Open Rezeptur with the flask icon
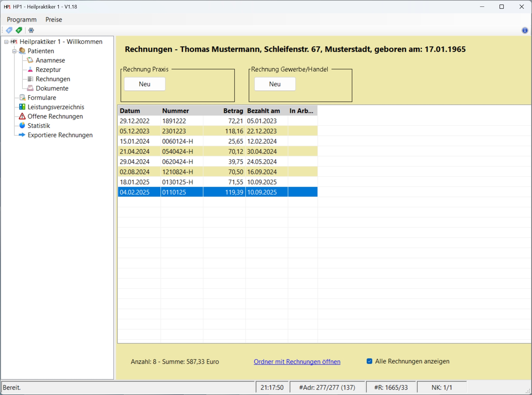The width and height of the screenshot is (532, 395). pos(30,70)
